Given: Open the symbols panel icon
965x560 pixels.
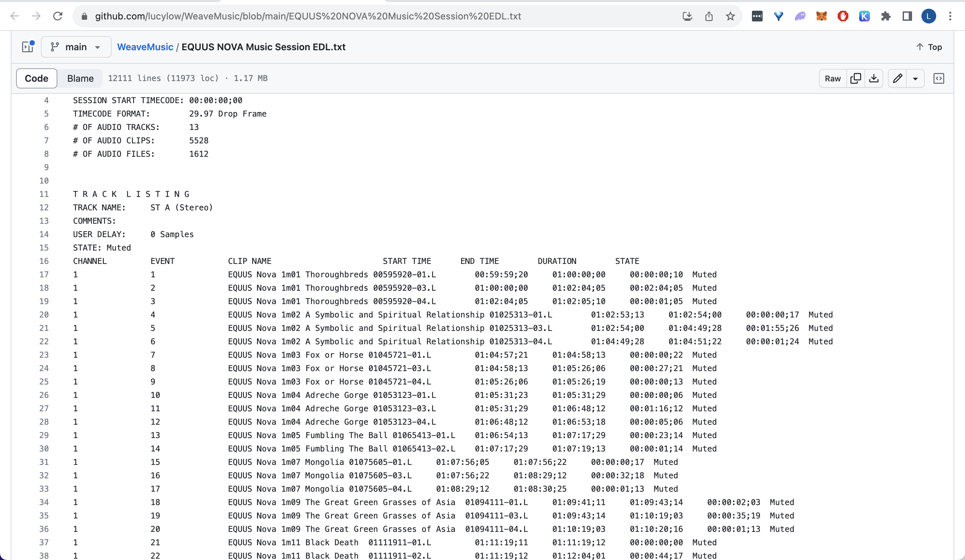Looking at the screenshot, I should (x=939, y=78).
